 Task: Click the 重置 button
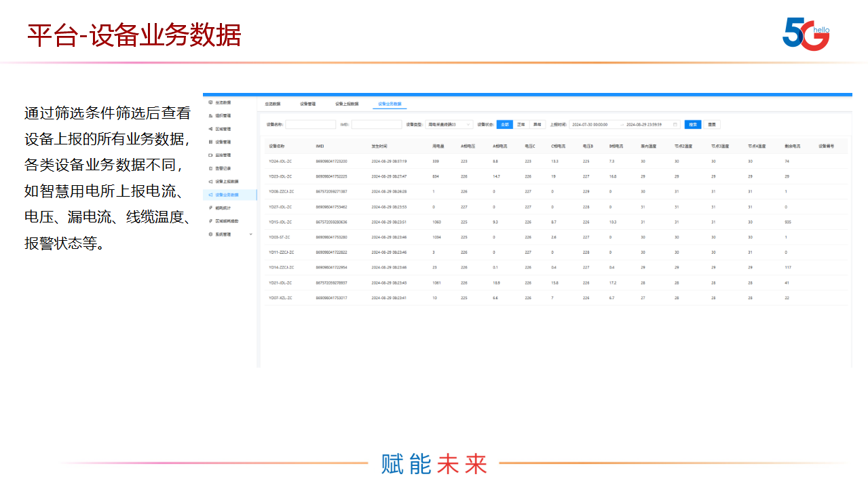pos(711,125)
